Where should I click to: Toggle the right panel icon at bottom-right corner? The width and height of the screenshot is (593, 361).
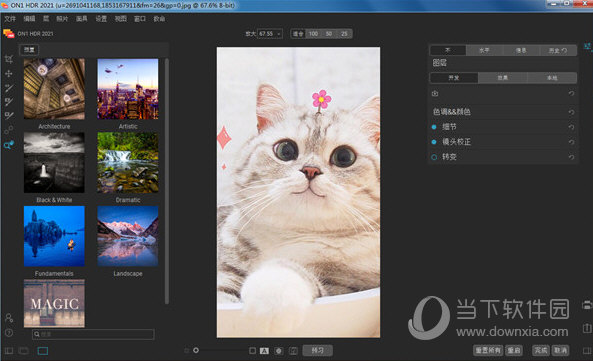tap(587, 351)
